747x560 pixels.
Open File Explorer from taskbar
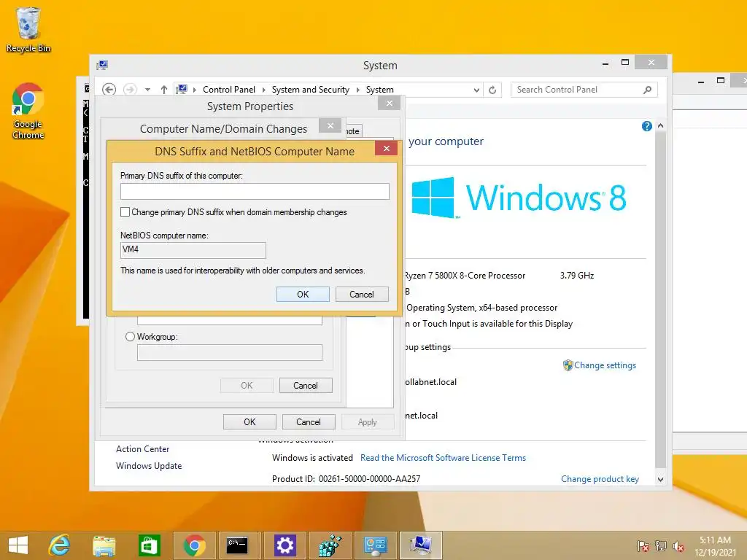[x=104, y=545]
